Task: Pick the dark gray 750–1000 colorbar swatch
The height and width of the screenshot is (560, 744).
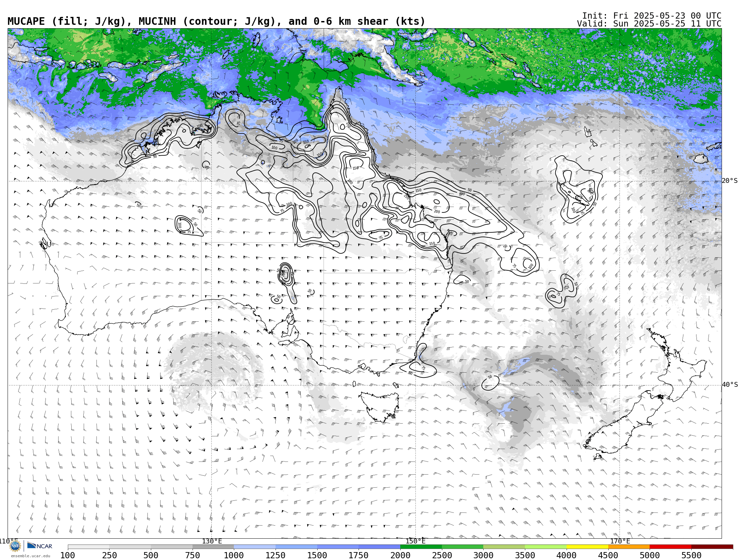Action: click(213, 547)
